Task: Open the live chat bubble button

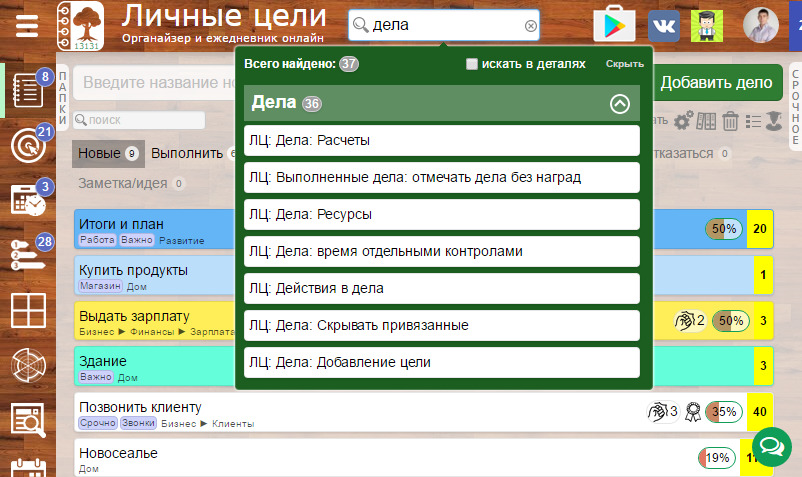Action: tap(771, 447)
